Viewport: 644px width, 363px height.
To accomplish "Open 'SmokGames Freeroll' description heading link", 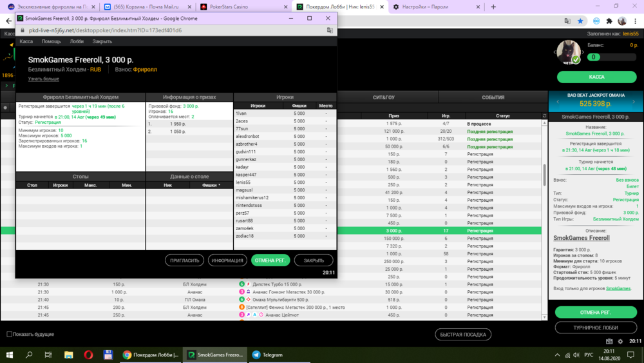I will point(581,238).
